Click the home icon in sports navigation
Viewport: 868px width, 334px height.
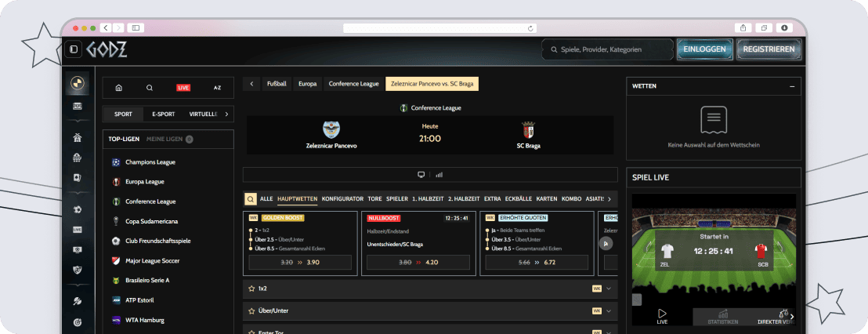tap(118, 88)
